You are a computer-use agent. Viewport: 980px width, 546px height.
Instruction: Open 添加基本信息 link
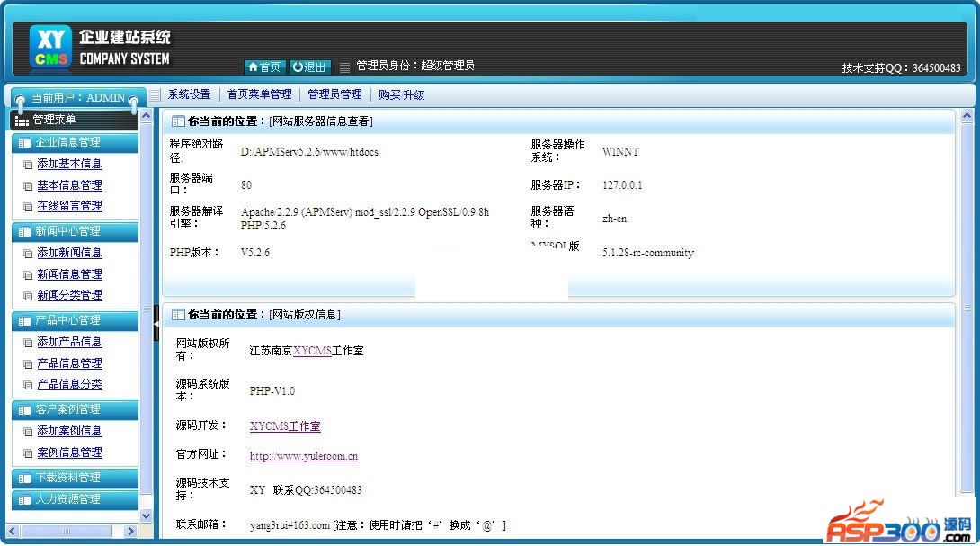click(x=69, y=164)
